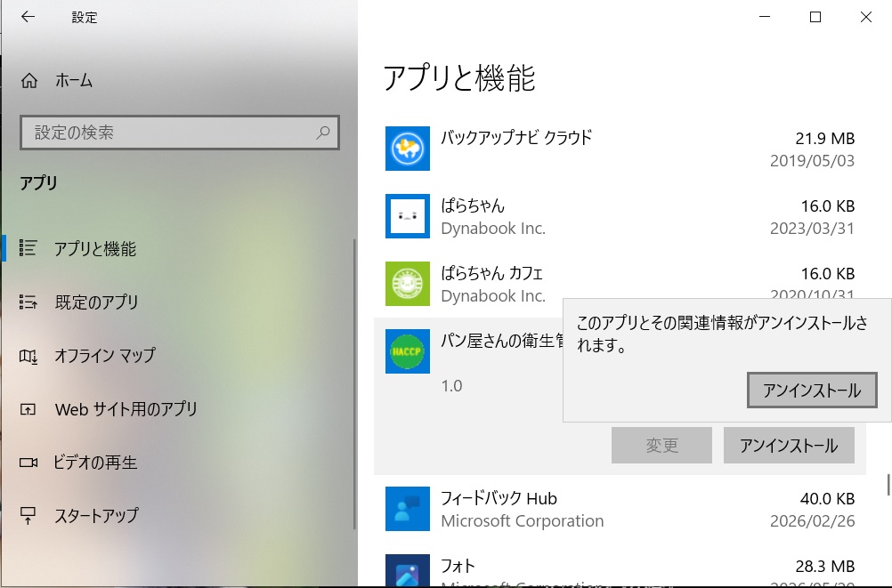Click the home icon beside ホーム
Viewport: 892px width, 588px height.
click(x=29, y=81)
